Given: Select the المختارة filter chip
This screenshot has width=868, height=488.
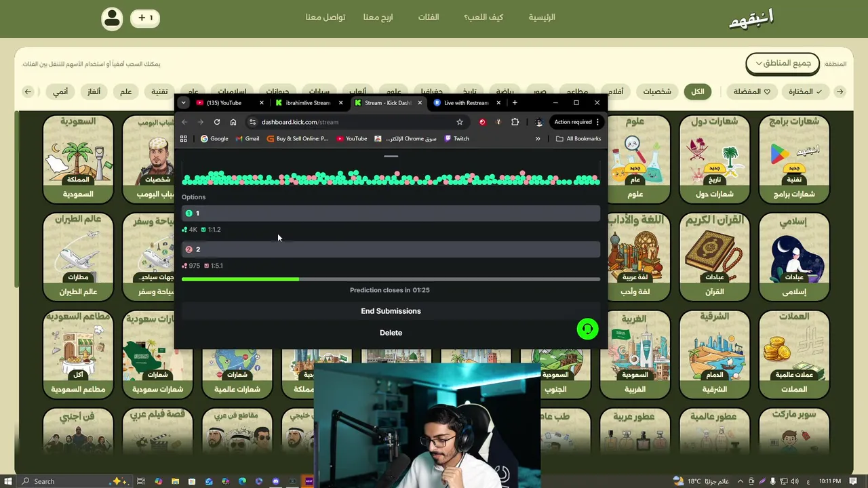Looking at the screenshot, I should coord(806,91).
